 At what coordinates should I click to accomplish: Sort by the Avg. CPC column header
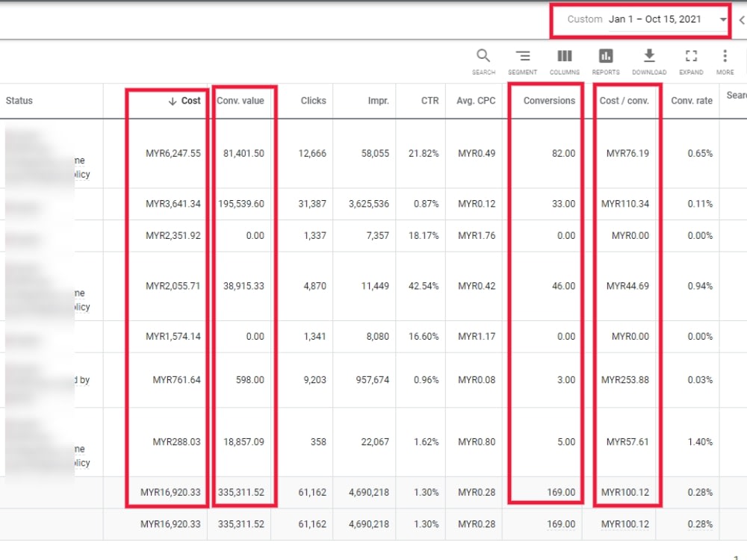[476, 101]
